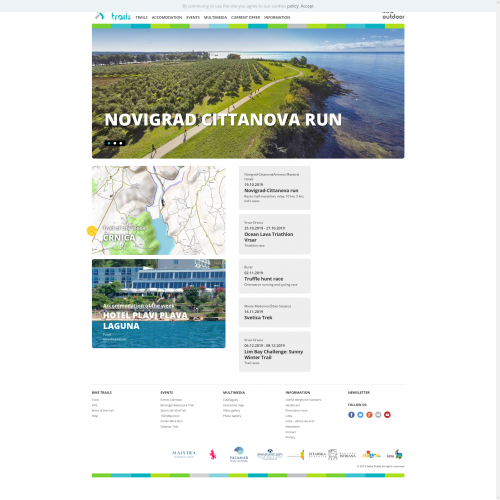Open Events Calendar footer link
500x500 pixels.
point(171,400)
